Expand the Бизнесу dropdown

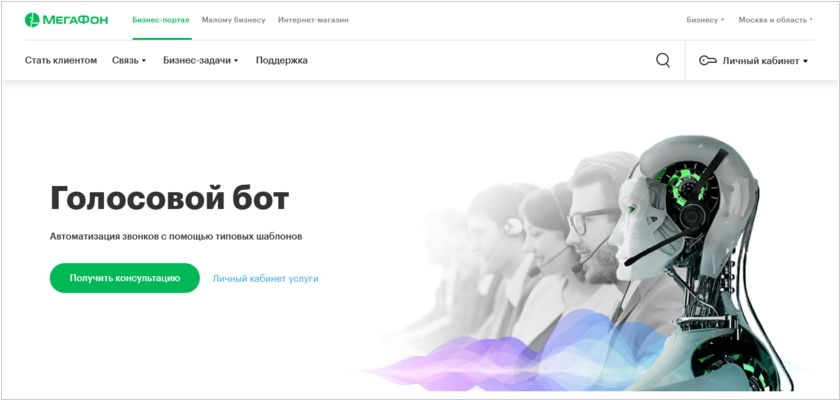(705, 20)
